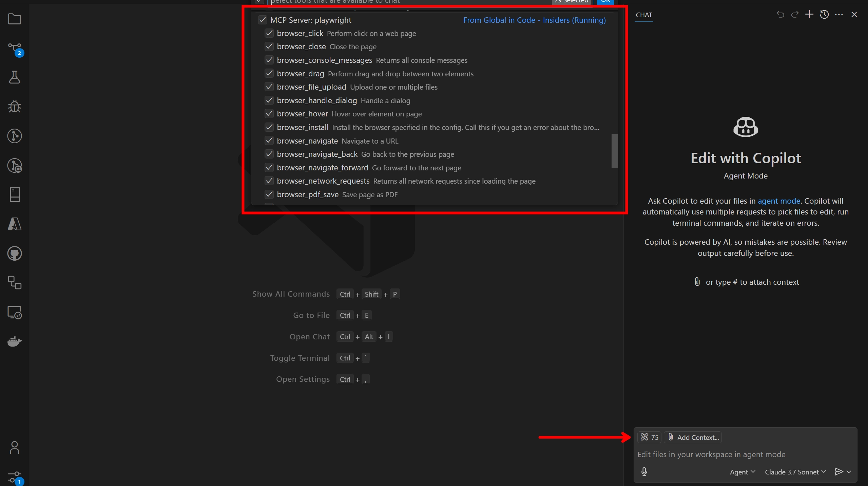Viewport: 868px width, 486px height.
Task: Click the agent mode link
Action: [779, 201]
